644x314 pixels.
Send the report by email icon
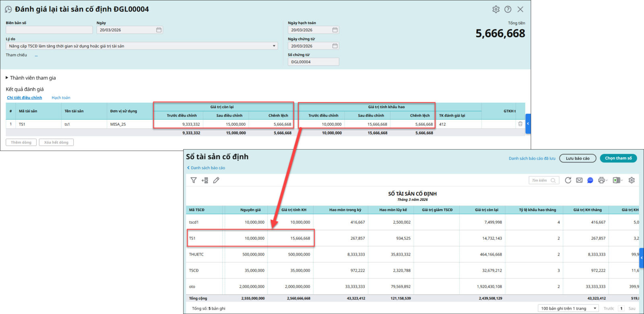click(x=579, y=180)
